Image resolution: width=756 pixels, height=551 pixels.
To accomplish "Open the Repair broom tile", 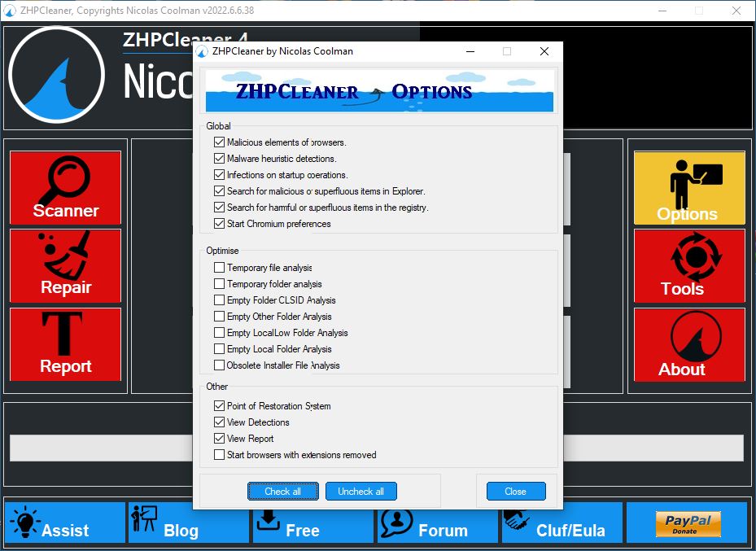I will pyautogui.click(x=66, y=266).
